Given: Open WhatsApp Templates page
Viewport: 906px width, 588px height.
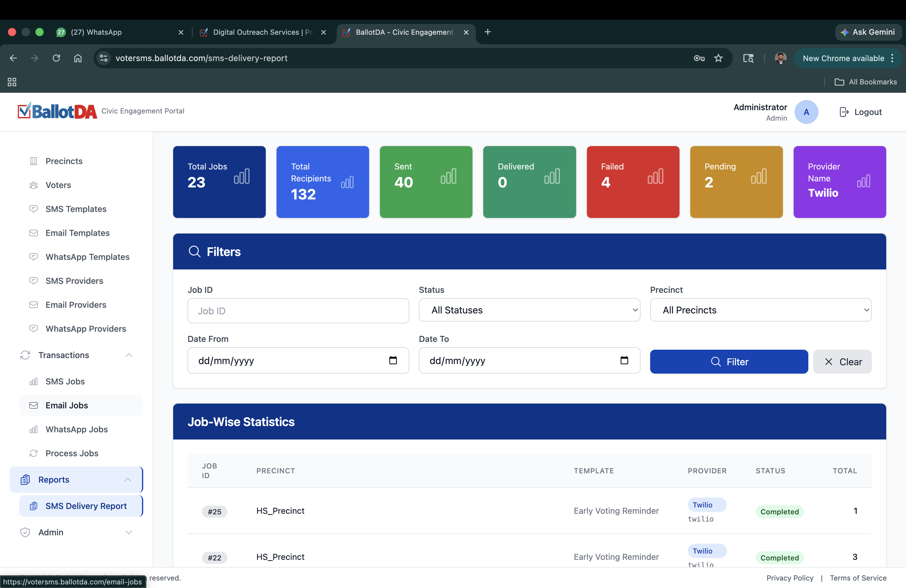Looking at the screenshot, I should click(x=87, y=257).
